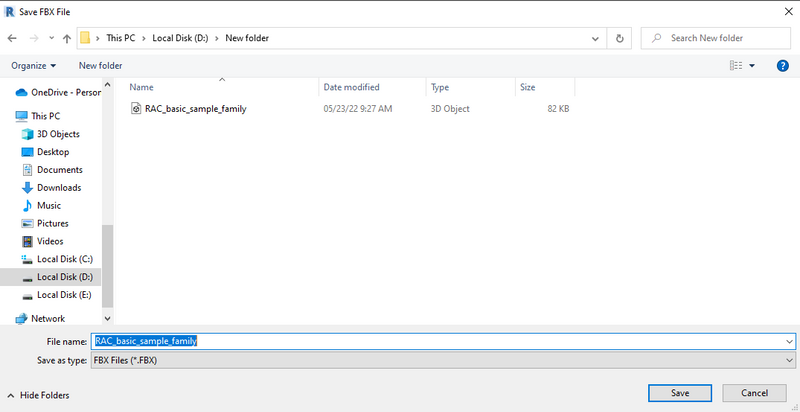This screenshot has width=800, height=412.
Task: Select RAC_basic_sample_family file
Action: [195, 109]
